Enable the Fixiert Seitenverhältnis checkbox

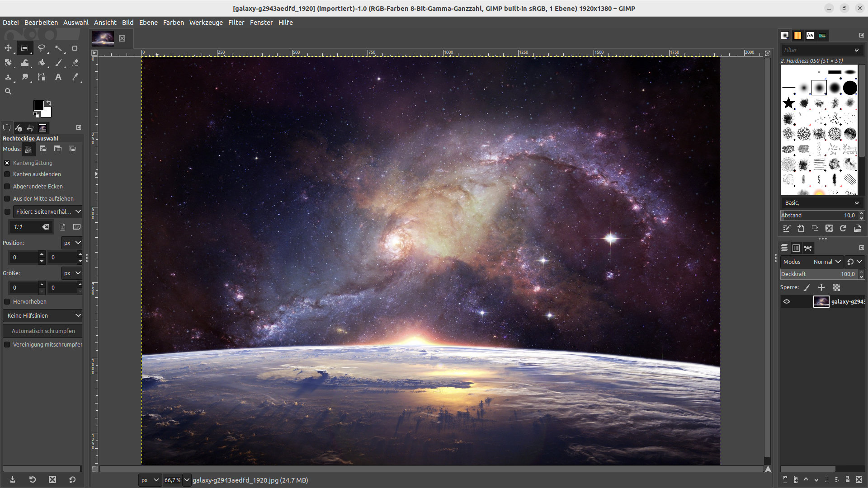point(7,211)
